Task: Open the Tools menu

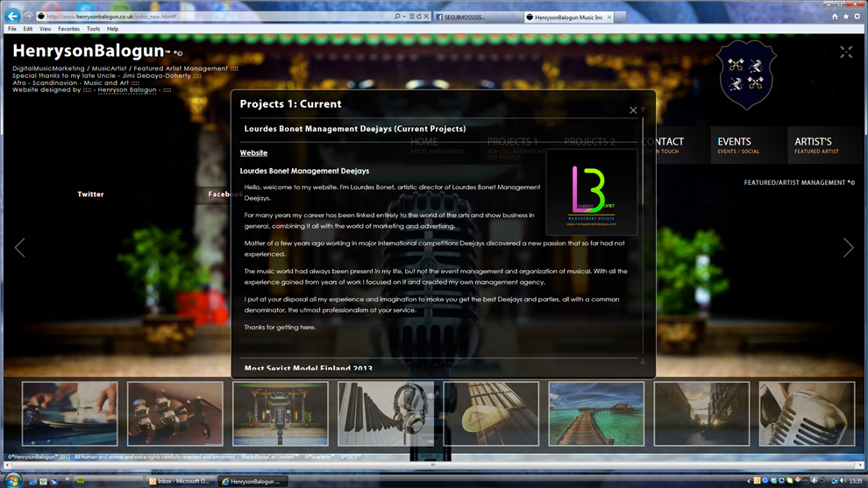Action: [x=93, y=29]
